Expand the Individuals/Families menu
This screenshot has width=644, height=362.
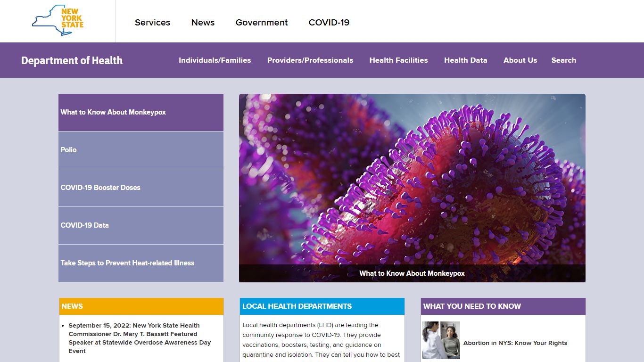pyautogui.click(x=215, y=60)
